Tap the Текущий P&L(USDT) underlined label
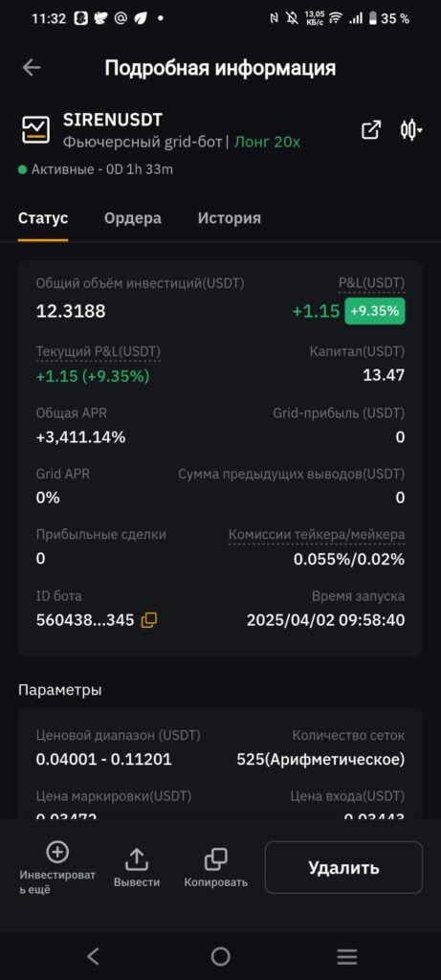This screenshot has width=441, height=980. coord(99,351)
